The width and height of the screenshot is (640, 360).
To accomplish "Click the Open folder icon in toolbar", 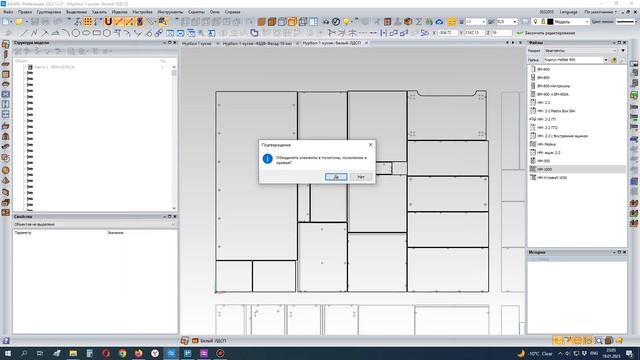I will click(x=19, y=22).
